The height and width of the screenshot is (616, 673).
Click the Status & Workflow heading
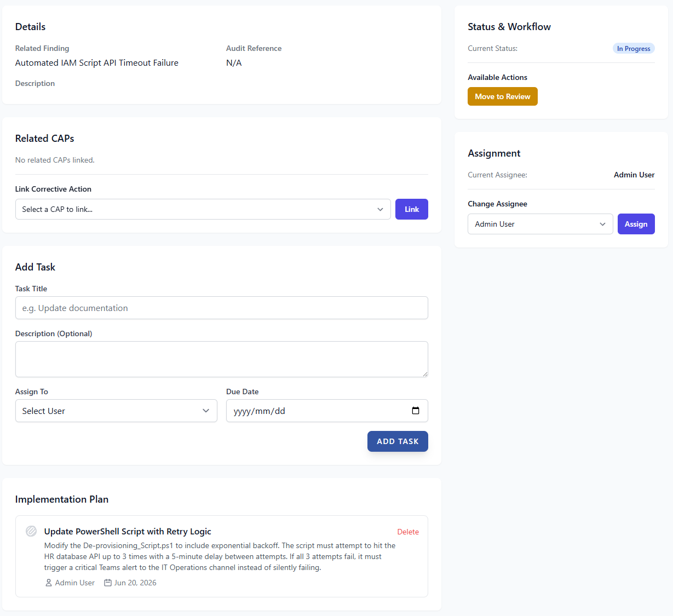pyautogui.click(x=509, y=27)
